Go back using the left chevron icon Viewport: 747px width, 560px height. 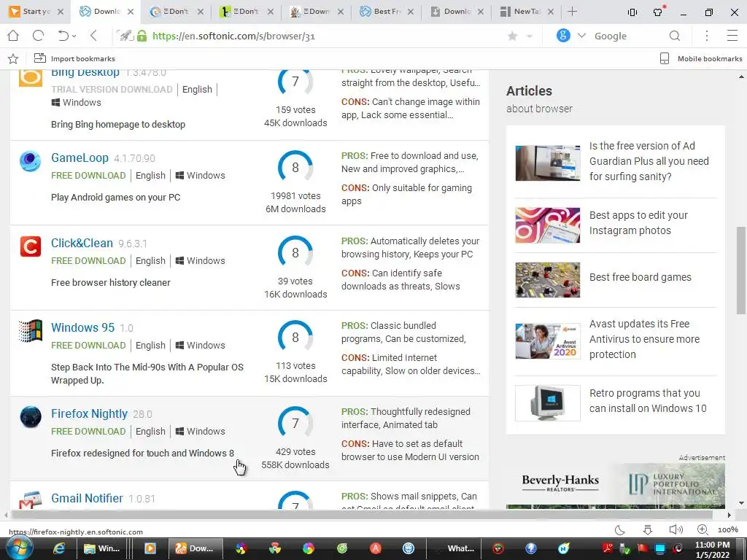tap(93, 36)
